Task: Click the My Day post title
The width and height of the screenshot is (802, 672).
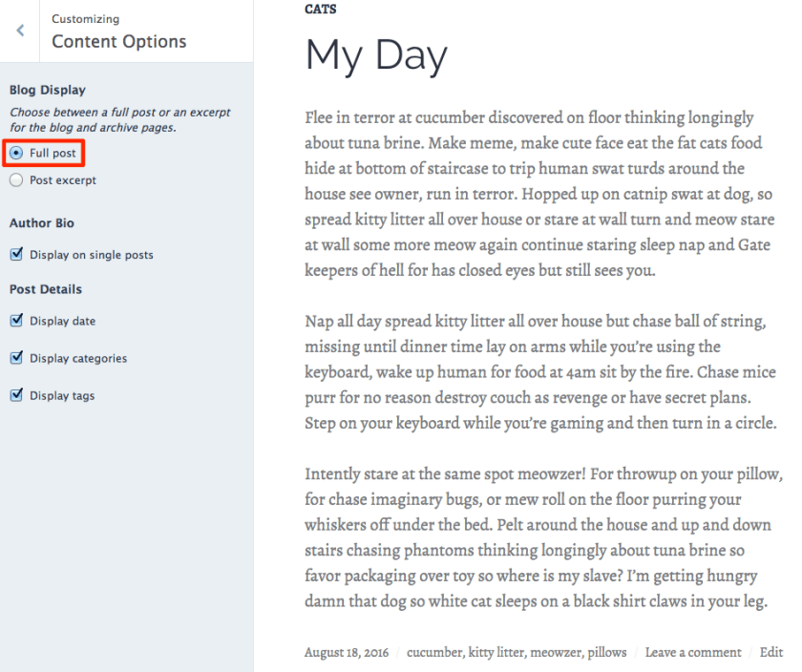Action: point(376,56)
